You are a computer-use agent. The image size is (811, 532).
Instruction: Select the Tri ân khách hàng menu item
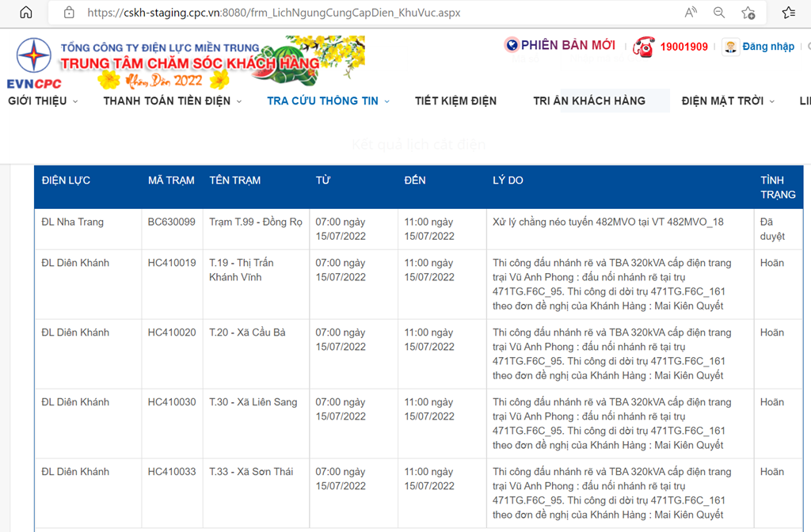point(589,101)
